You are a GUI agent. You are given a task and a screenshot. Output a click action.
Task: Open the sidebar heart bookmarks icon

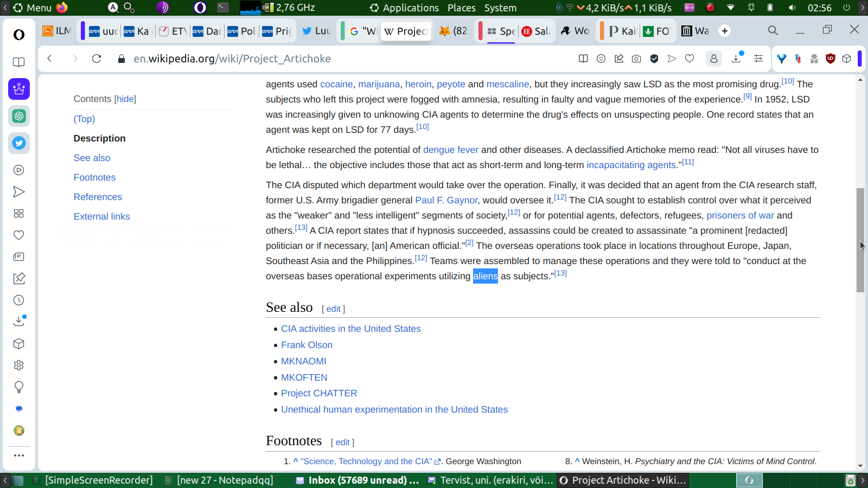(x=19, y=235)
